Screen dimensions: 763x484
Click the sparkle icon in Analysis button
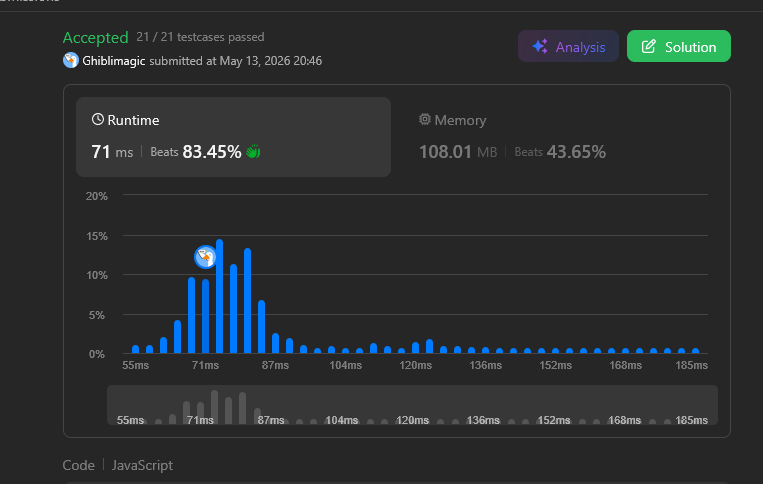coord(540,46)
